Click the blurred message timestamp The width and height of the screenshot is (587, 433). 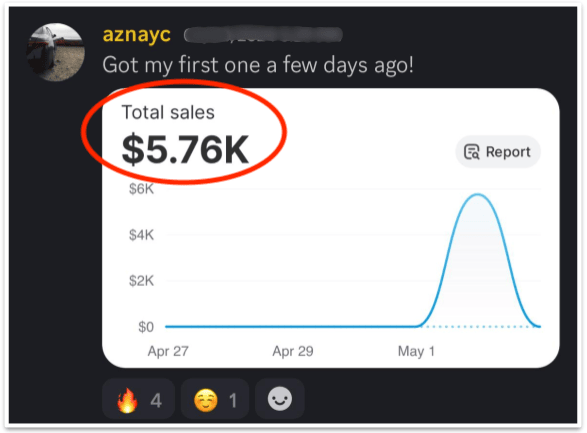[263, 35]
